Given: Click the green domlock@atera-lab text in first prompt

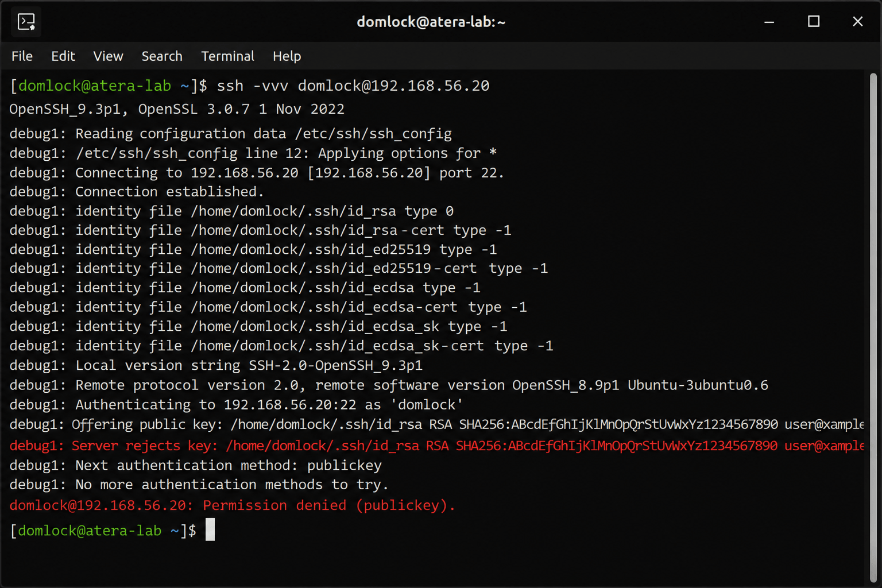Looking at the screenshot, I should click(95, 86).
